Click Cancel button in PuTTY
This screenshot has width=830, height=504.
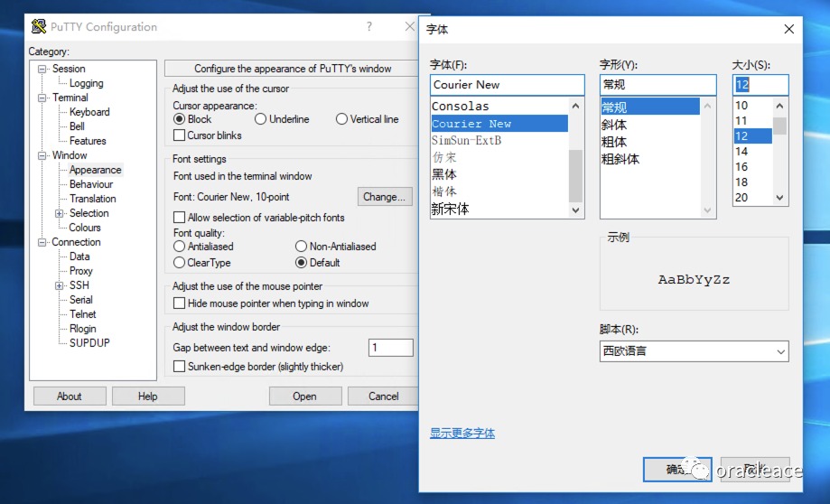click(383, 396)
